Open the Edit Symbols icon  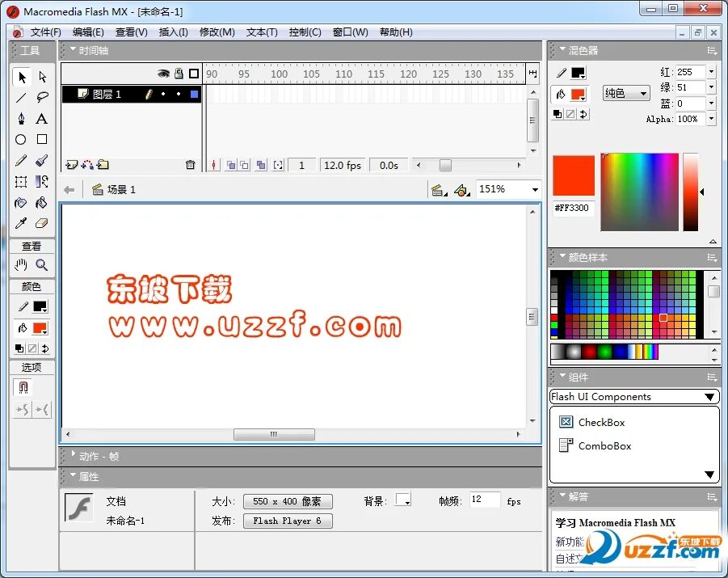point(462,190)
